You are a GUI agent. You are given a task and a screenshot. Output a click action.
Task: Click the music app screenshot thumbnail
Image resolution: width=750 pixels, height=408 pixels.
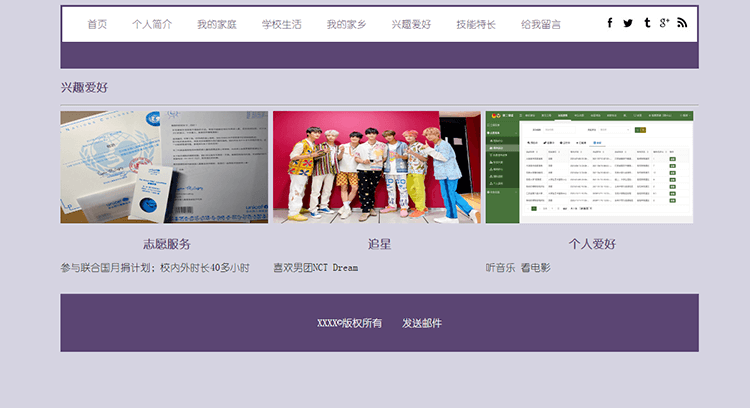tap(591, 167)
